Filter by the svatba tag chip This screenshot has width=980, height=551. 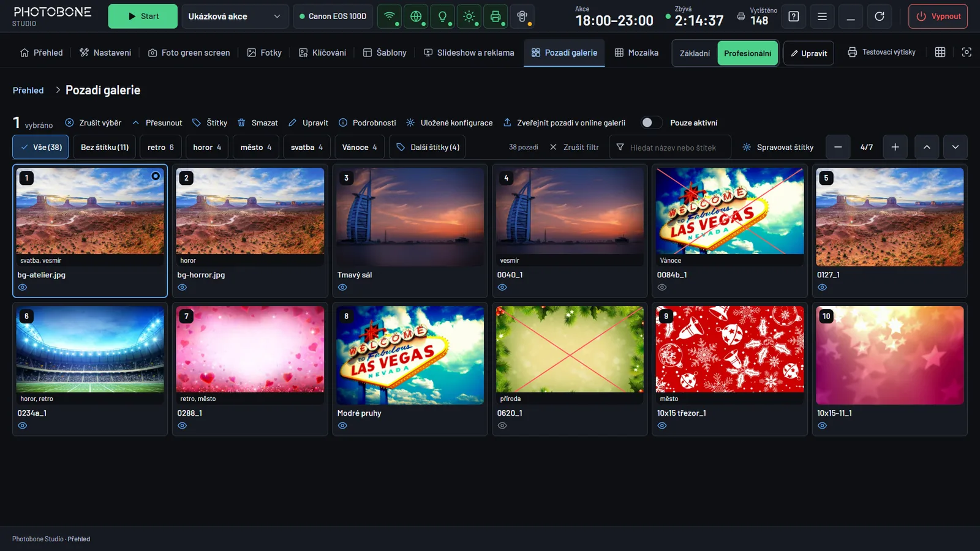point(307,147)
